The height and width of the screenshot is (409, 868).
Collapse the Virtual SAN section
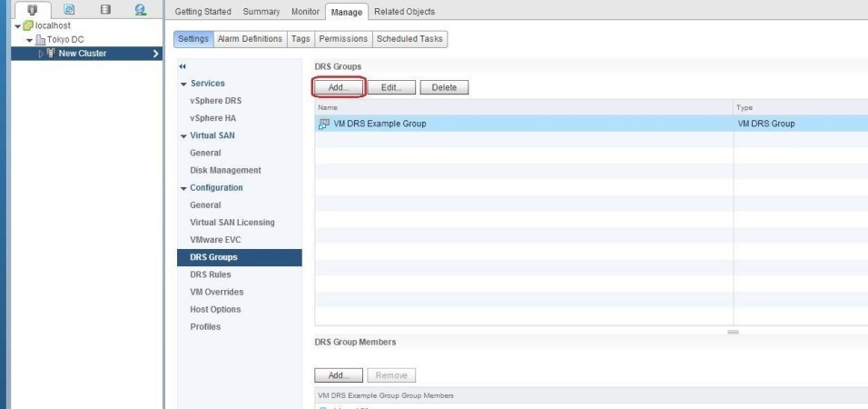click(183, 136)
